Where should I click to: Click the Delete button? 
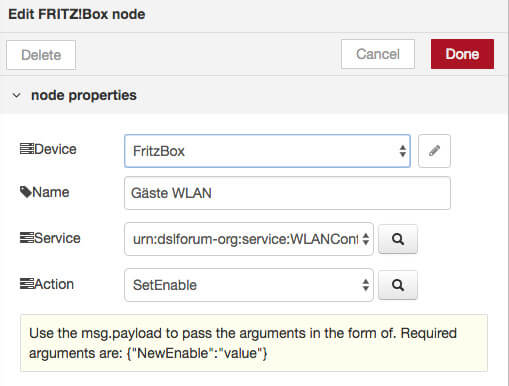click(x=41, y=55)
